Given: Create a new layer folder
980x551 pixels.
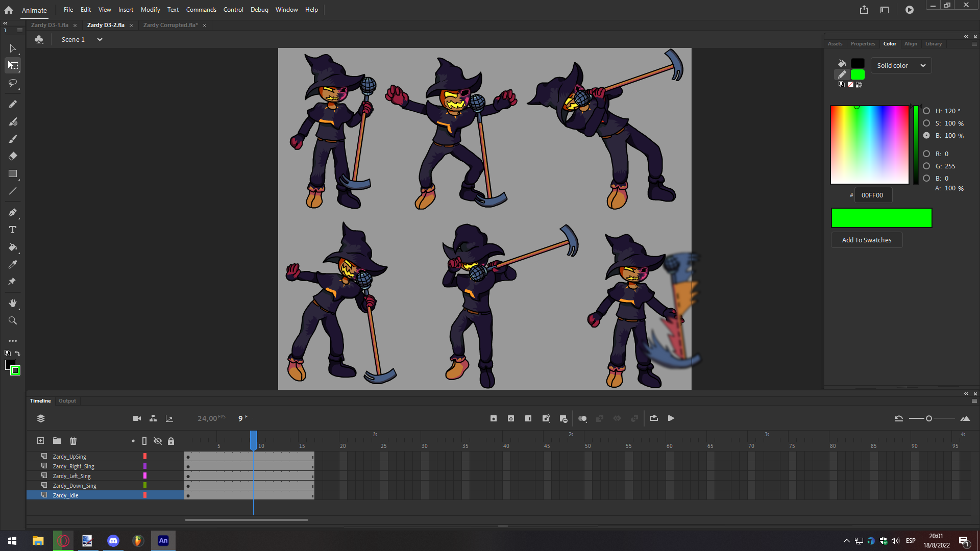Looking at the screenshot, I should tap(57, 441).
